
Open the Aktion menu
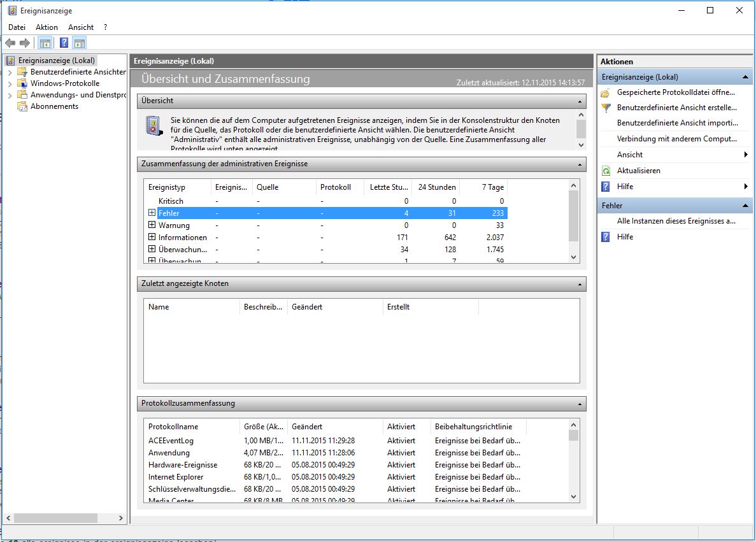[x=46, y=27]
